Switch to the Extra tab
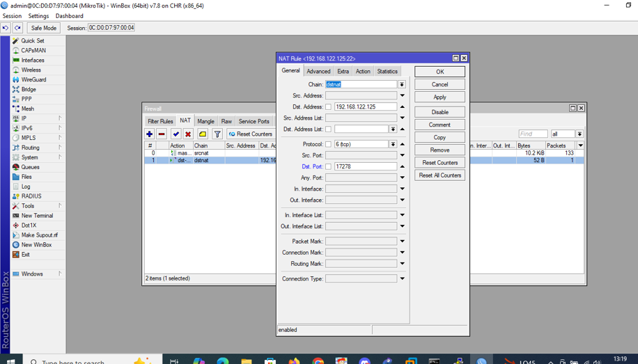The height and width of the screenshot is (364, 638). [343, 71]
